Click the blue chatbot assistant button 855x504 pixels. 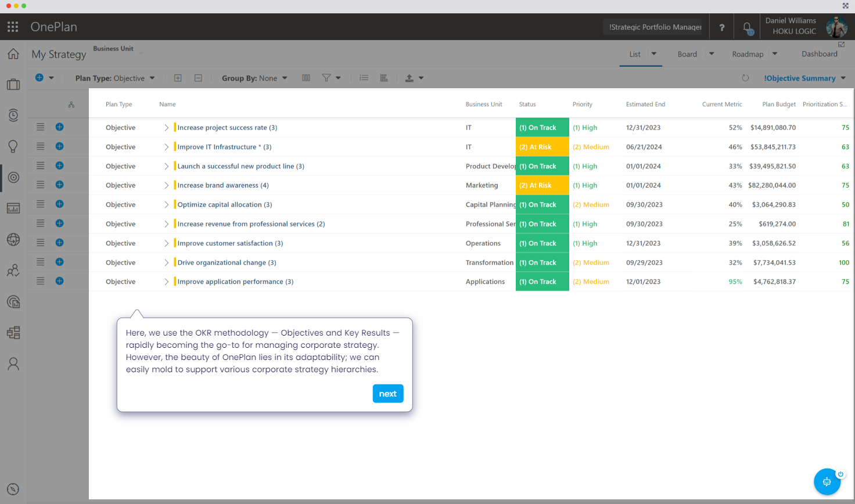pyautogui.click(x=827, y=482)
